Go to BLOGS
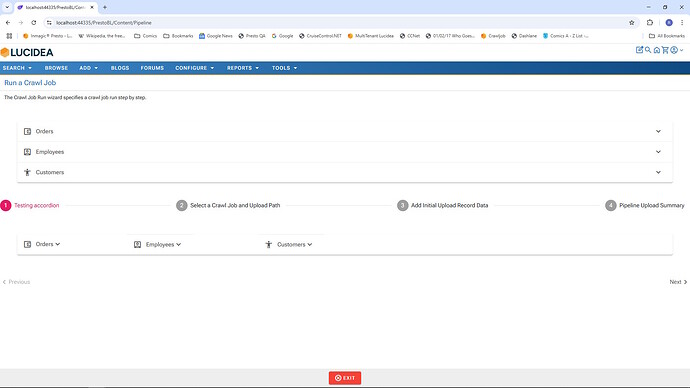690x388 pixels. tap(120, 68)
